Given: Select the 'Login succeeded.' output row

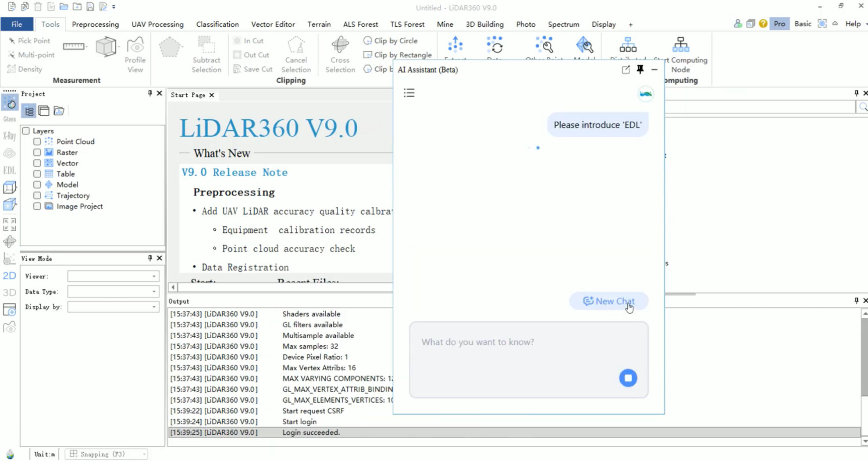Looking at the screenshot, I should [514, 433].
